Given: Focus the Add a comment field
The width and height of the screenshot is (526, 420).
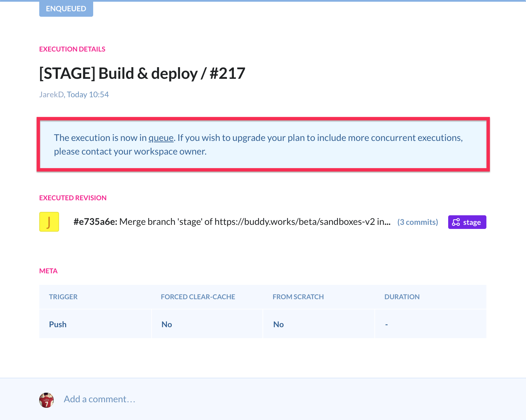Looking at the screenshot, I should pyautogui.click(x=100, y=399).
